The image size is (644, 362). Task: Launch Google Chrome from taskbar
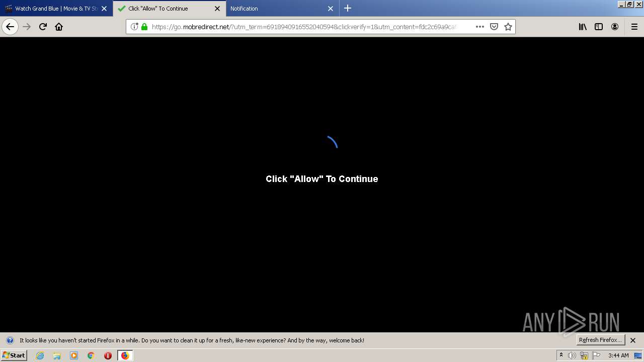pyautogui.click(x=91, y=355)
